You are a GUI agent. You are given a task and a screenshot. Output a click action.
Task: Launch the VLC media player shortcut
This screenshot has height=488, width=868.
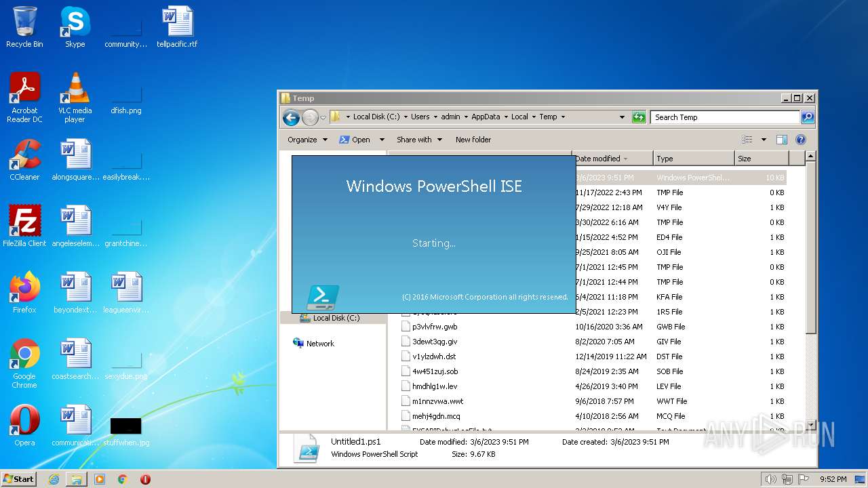[75, 98]
